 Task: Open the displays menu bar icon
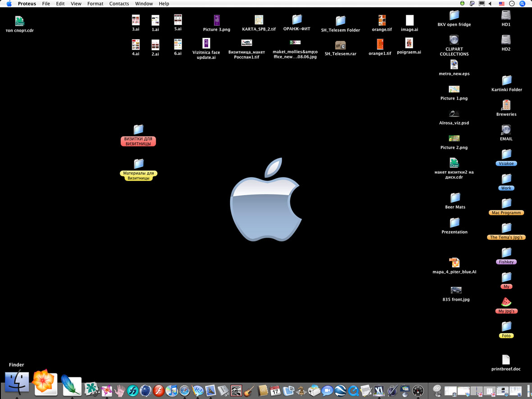point(482,4)
